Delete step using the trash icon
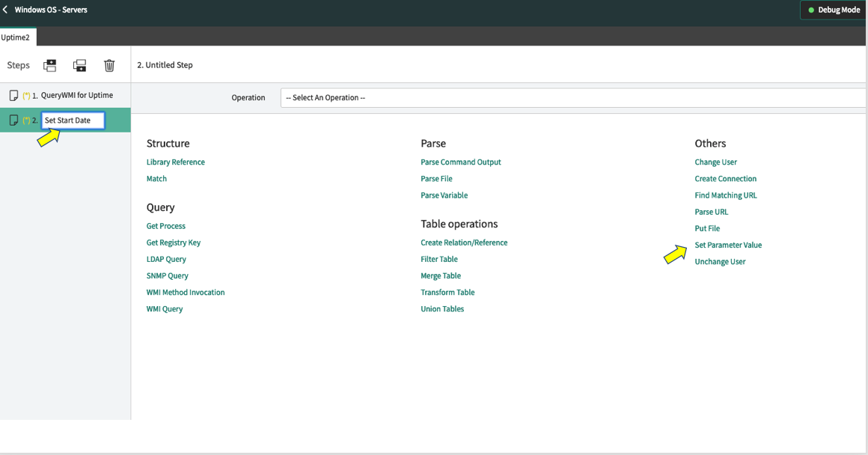868x455 pixels. pyautogui.click(x=109, y=65)
